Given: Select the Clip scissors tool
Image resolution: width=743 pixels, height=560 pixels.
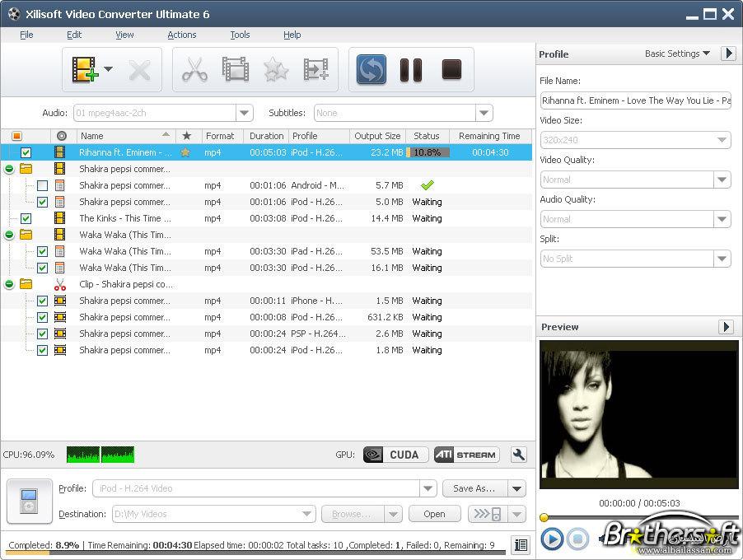Looking at the screenshot, I should pos(194,70).
